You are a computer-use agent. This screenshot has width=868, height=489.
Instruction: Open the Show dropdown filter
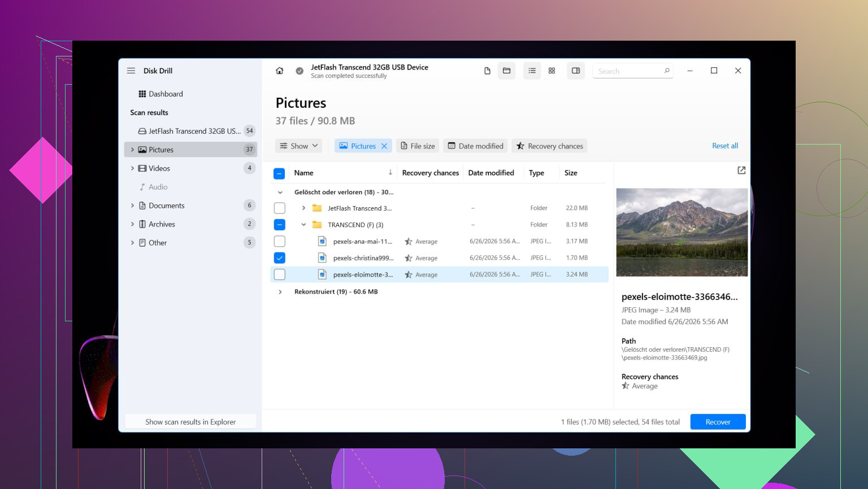299,146
